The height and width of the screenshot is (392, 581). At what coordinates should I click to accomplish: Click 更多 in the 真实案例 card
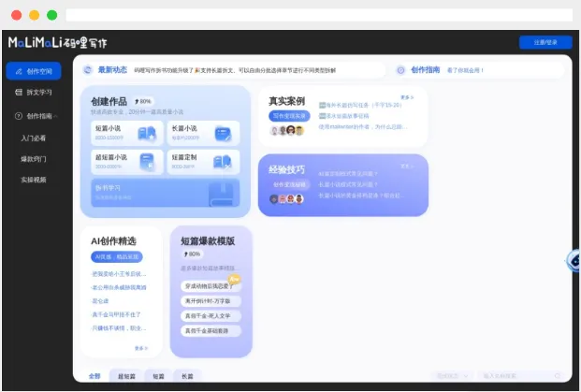click(x=407, y=97)
